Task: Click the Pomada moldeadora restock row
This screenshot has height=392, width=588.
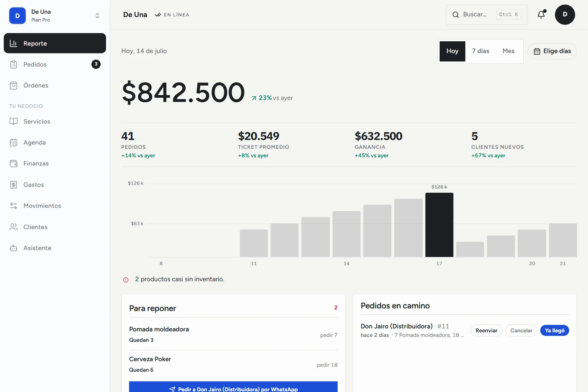Action: point(233,335)
